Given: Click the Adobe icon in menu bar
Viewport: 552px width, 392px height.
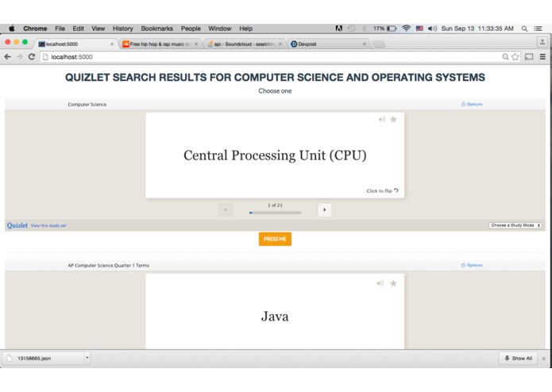Looking at the screenshot, I should [x=338, y=29].
